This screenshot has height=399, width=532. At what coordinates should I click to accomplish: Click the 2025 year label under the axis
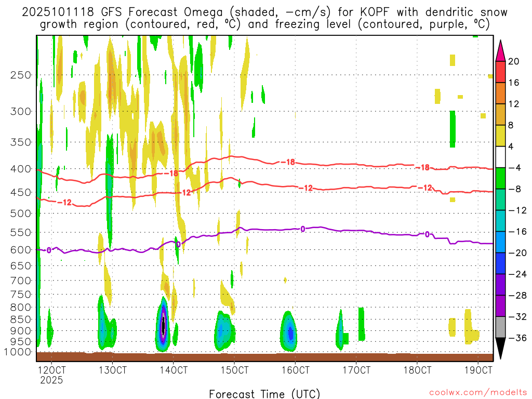(x=51, y=380)
